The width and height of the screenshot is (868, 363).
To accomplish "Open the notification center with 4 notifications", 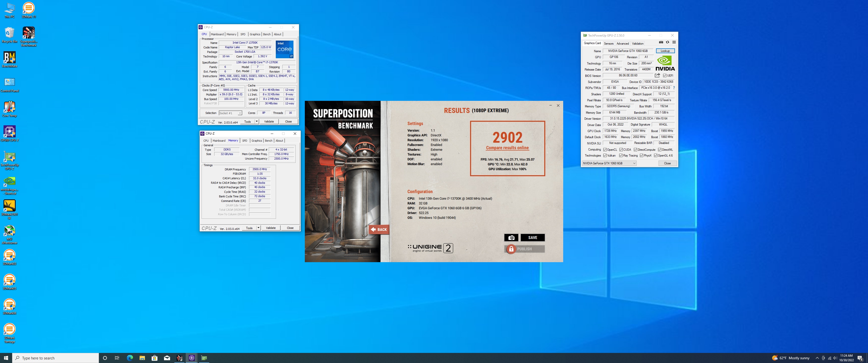I will (860, 358).
